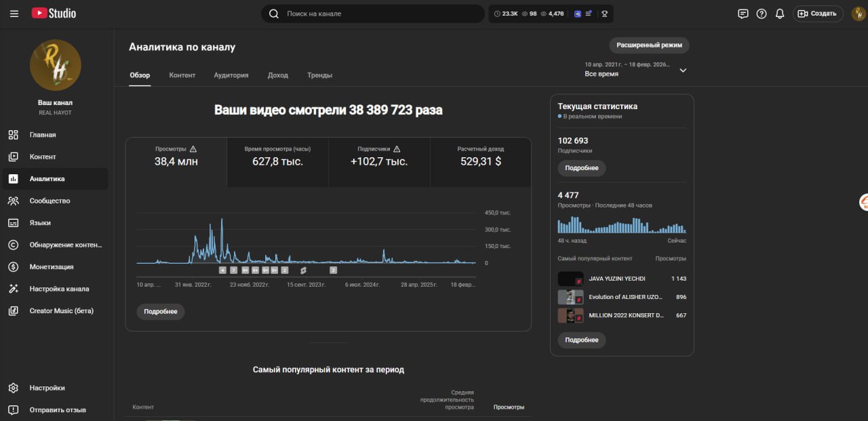868x421 pixels.
Task: Open the JAVA YUZINI YECHDI video thumbnail
Action: coord(570,279)
